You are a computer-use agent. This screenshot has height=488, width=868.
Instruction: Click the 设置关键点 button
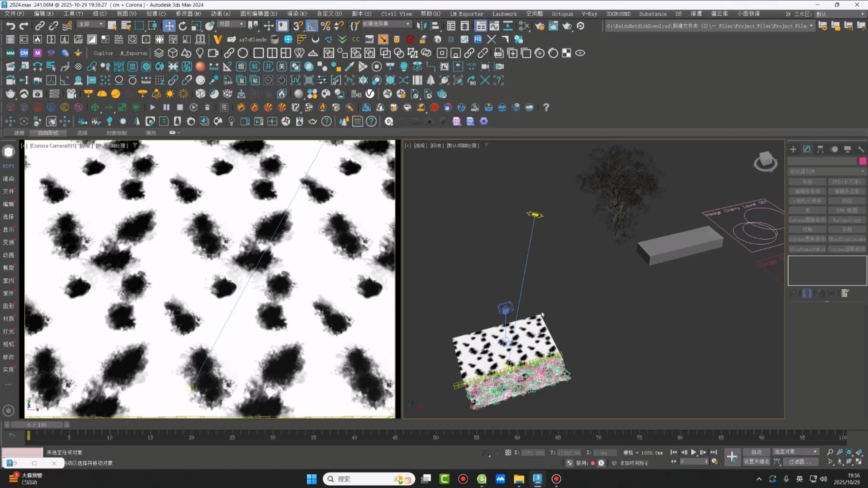pos(756,462)
